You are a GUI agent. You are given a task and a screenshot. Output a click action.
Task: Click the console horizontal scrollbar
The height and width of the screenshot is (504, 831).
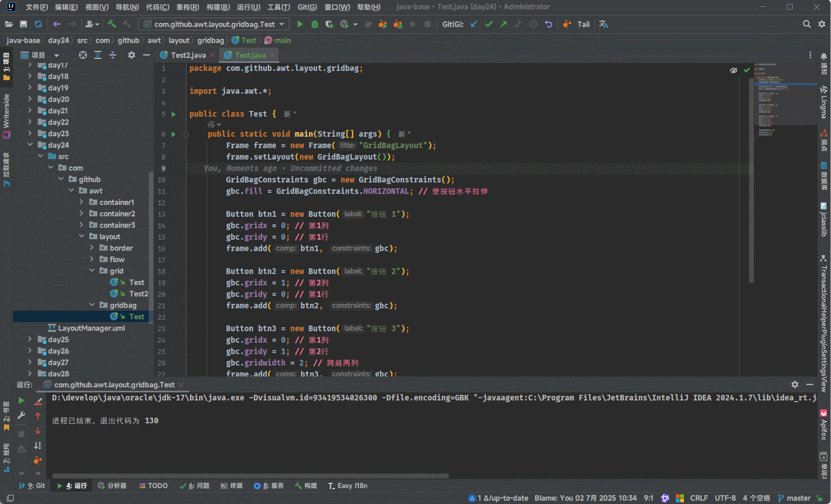[250, 475]
